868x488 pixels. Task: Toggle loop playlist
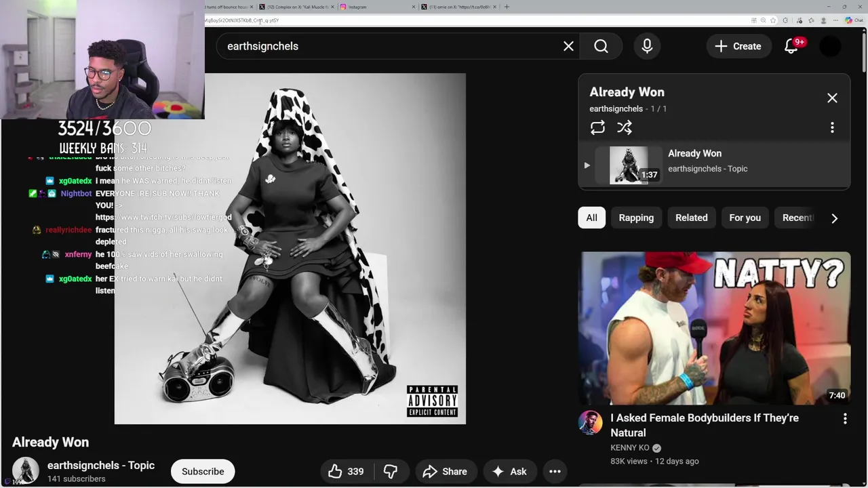click(597, 127)
